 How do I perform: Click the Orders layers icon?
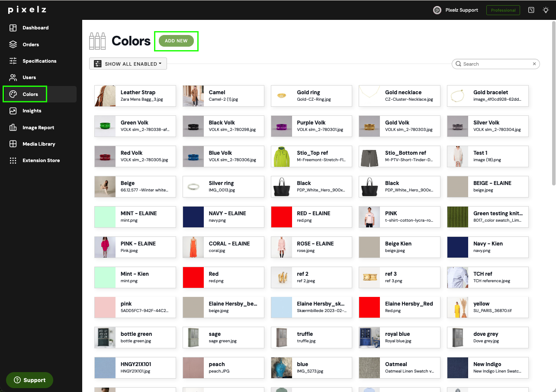click(x=13, y=45)
